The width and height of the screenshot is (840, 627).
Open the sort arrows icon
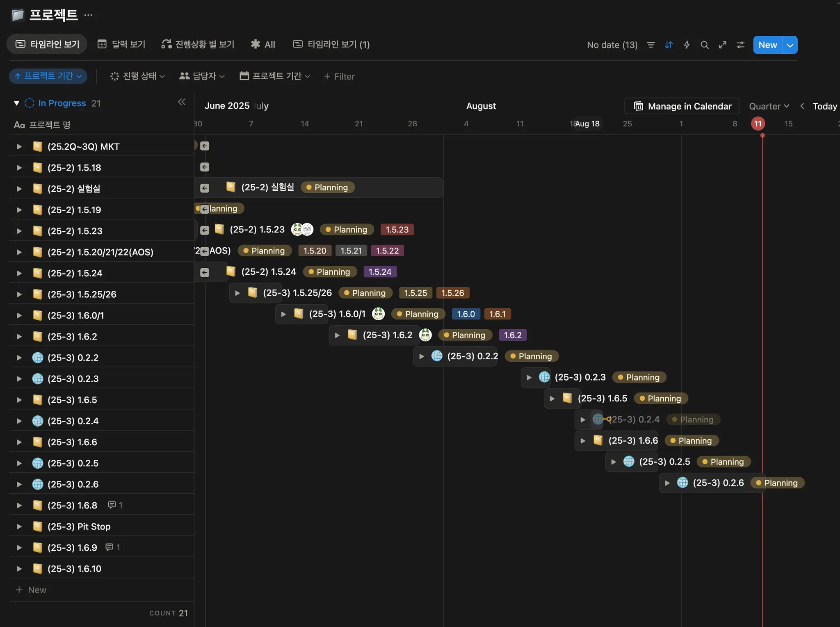coord(669,45)
